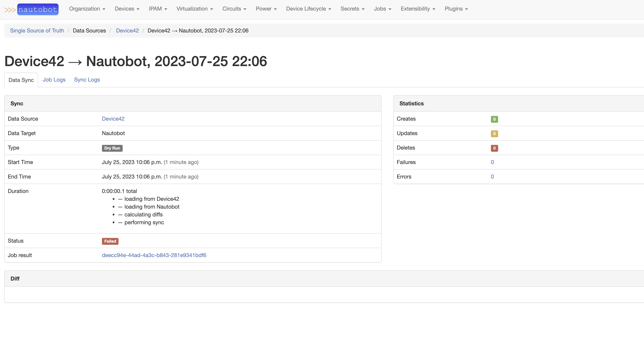Click the red Failed status badge
This screenshot has height=348, width=644.
coord(110,241)
